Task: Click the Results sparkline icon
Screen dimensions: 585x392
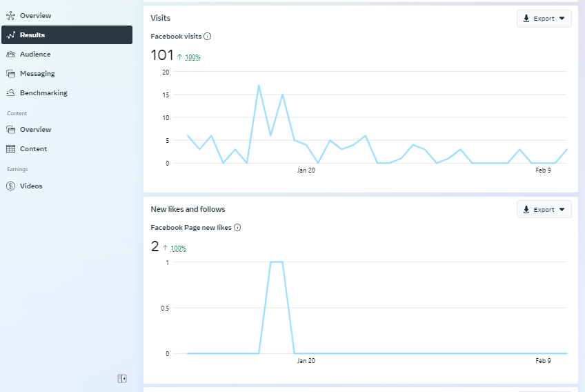Action: 10,35
